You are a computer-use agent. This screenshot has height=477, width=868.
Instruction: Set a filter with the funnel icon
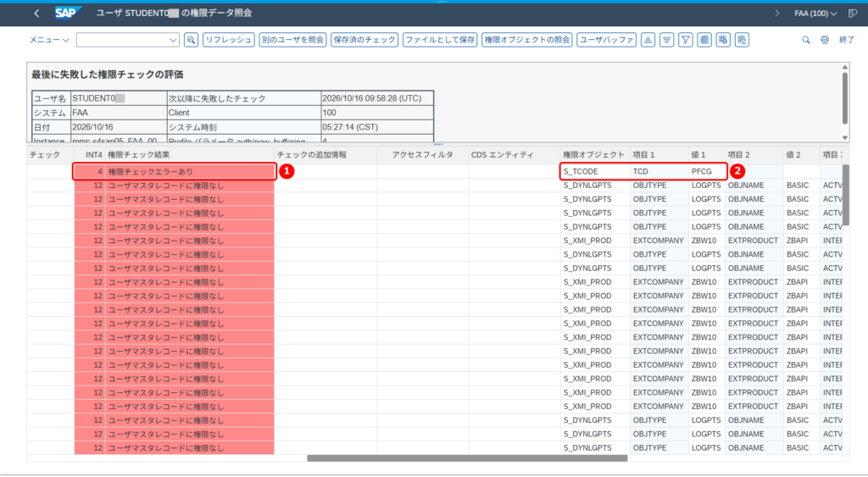click(x=685, y=40)
